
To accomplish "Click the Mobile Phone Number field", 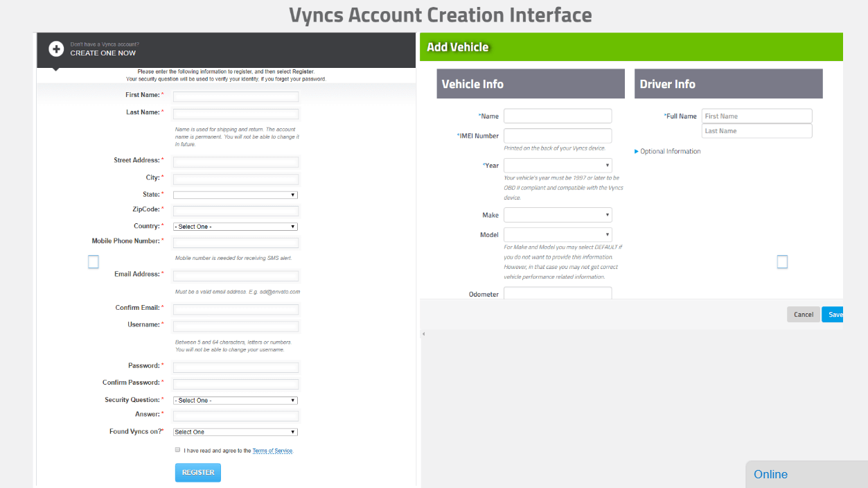I will coord(236,243).
